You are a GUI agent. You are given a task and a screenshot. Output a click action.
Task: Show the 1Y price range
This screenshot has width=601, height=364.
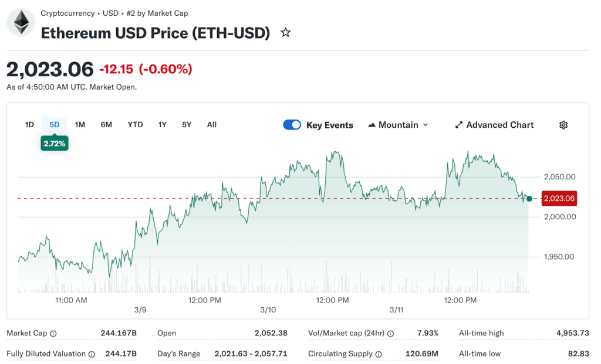click(x=163, y=124)
